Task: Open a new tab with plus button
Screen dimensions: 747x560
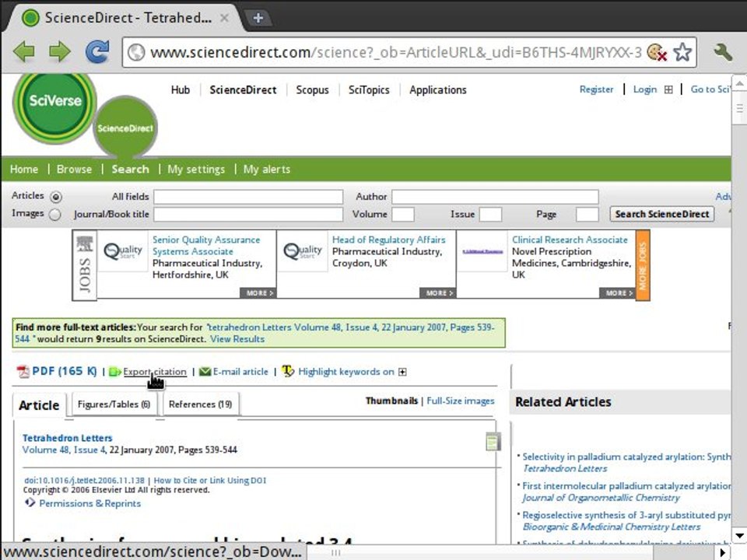Action: (x=258, y=18)
